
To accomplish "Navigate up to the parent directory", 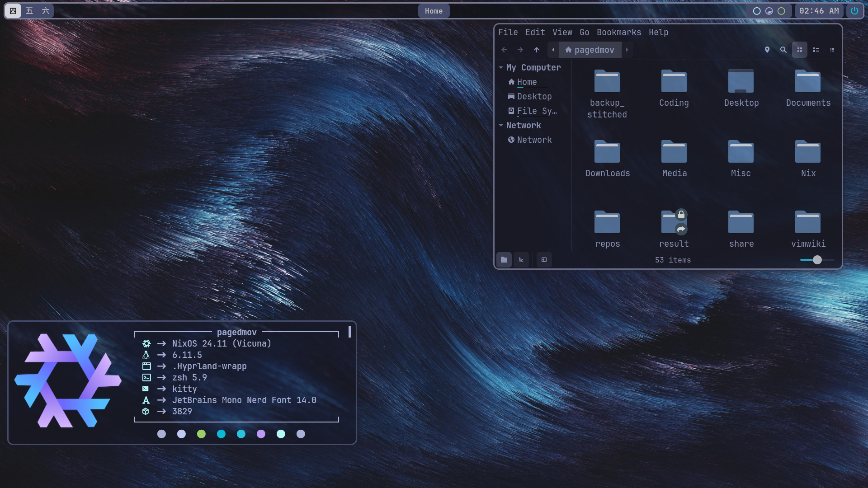I will [x=537, y=50].
